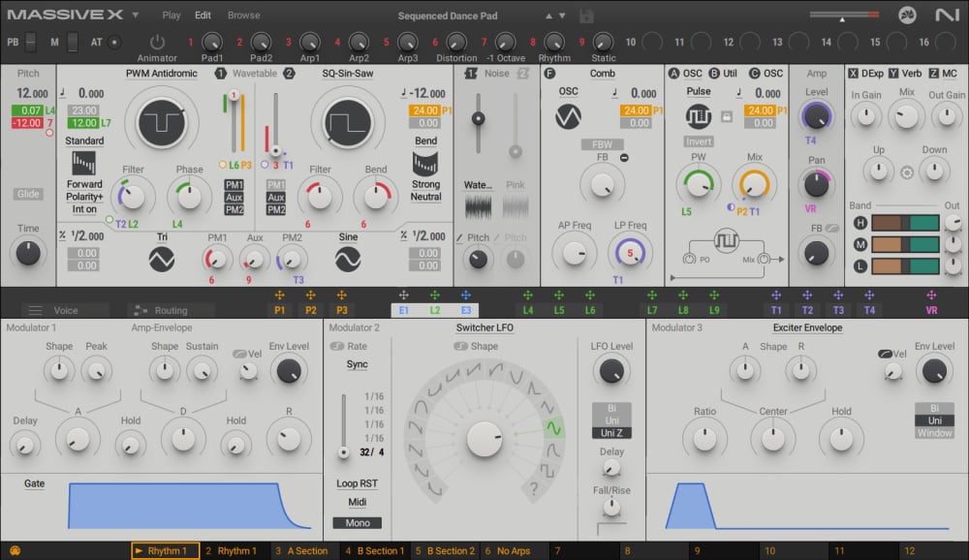Open the Switcher LFO type menu

(484, 327)
